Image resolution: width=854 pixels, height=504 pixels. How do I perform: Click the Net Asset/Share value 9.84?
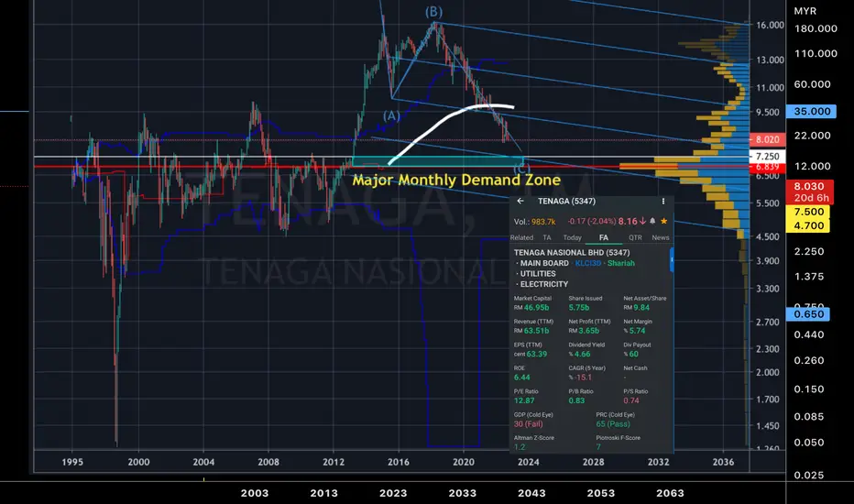point(641,308)
